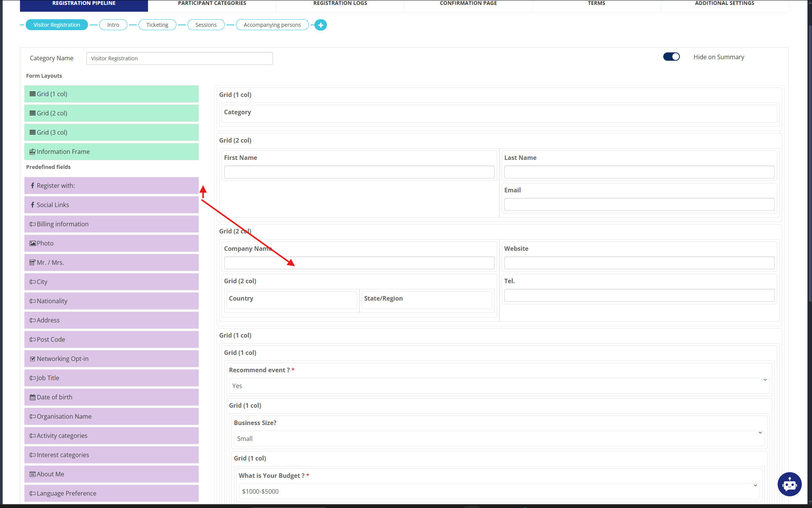This screenshot has width=812, height=508.
Task: Expand the Recommend event dropdown
Action: 499,386
